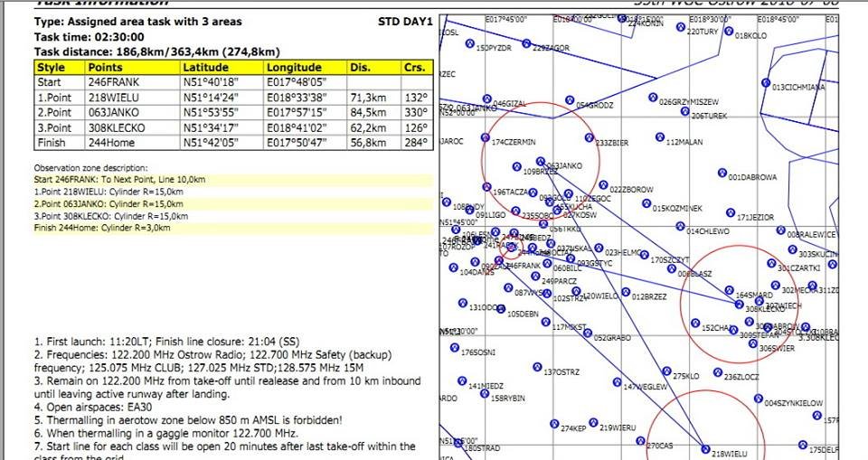The height and width of the screenshot is (460, 868).
Task: Click the 001DABROWA waypoint marker
Action: click(722, 172)
